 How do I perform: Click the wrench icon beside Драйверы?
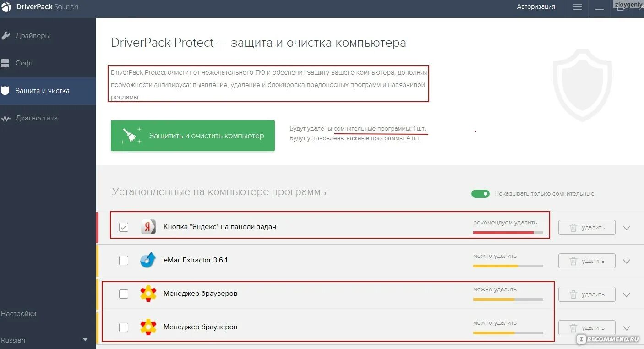coord(5,36)
